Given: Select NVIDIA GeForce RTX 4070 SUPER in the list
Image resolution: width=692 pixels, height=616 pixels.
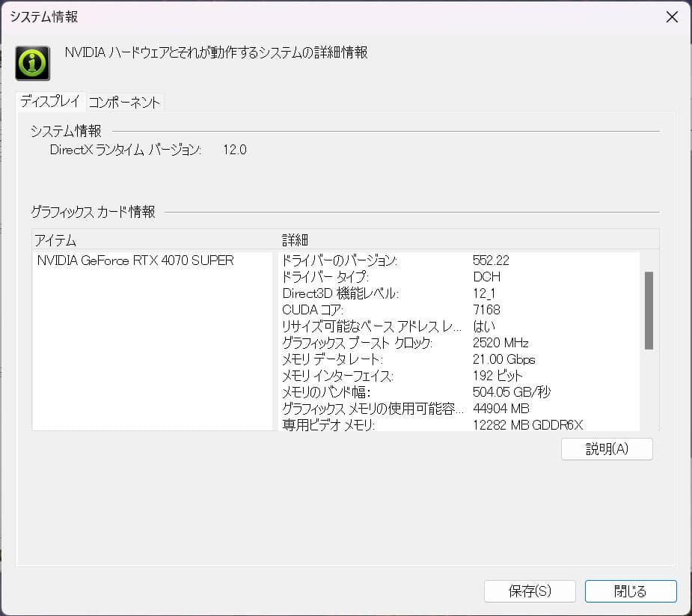Looking at the screenshot, I should click(x=135, y=260).
